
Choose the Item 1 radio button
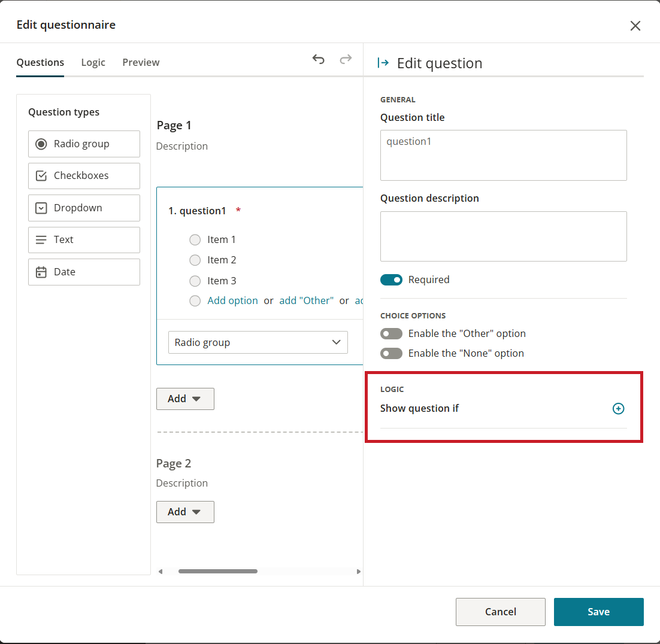(195, 240)
